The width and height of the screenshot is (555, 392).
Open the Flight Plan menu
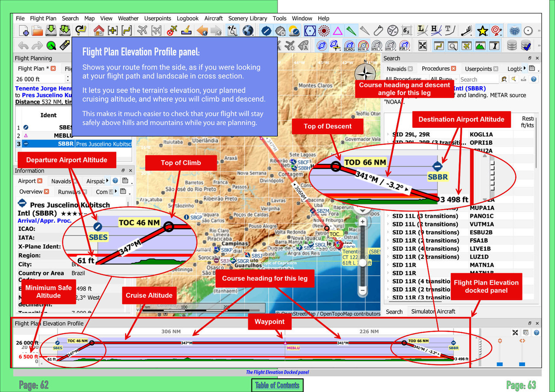click(43, 18)
